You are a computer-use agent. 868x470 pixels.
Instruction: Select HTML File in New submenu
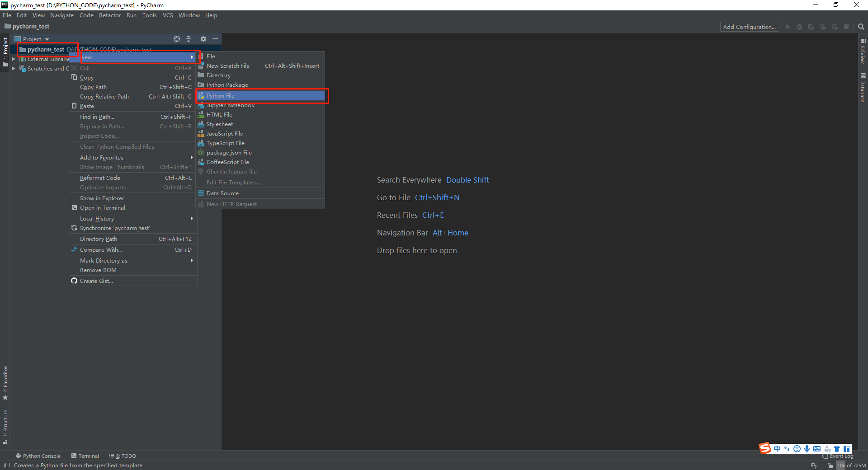tap(261, 114)
